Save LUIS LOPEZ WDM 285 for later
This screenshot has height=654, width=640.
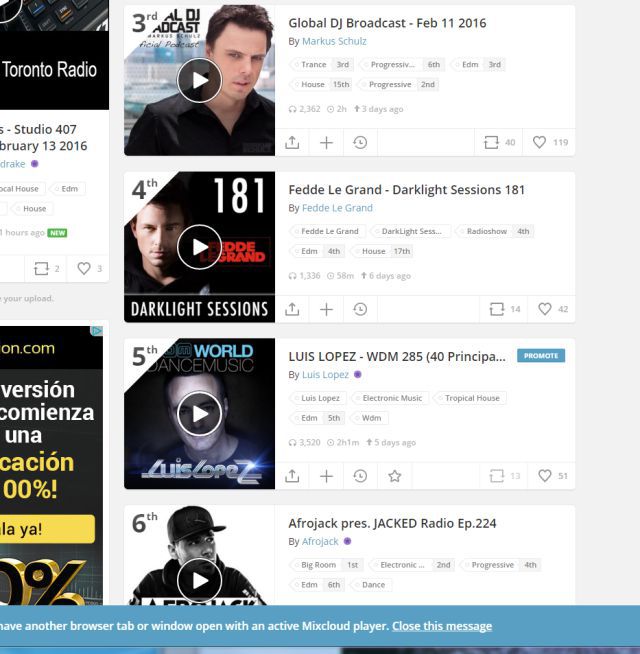[360, 476]
